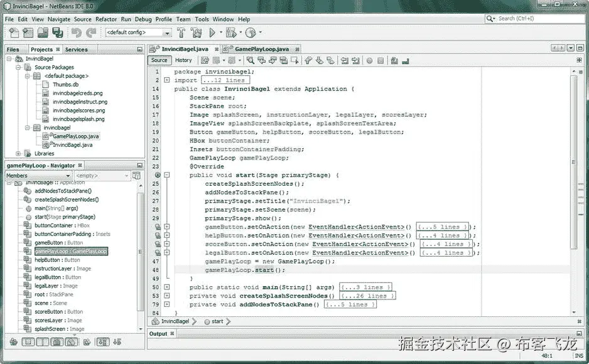589x364 pixels.
Task: Toggle Sort by Name in Navigator
Action: click(102, 342)
